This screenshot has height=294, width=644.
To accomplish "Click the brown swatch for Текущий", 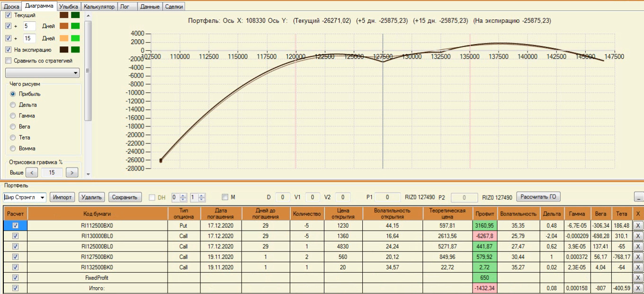I will point(64,15).
